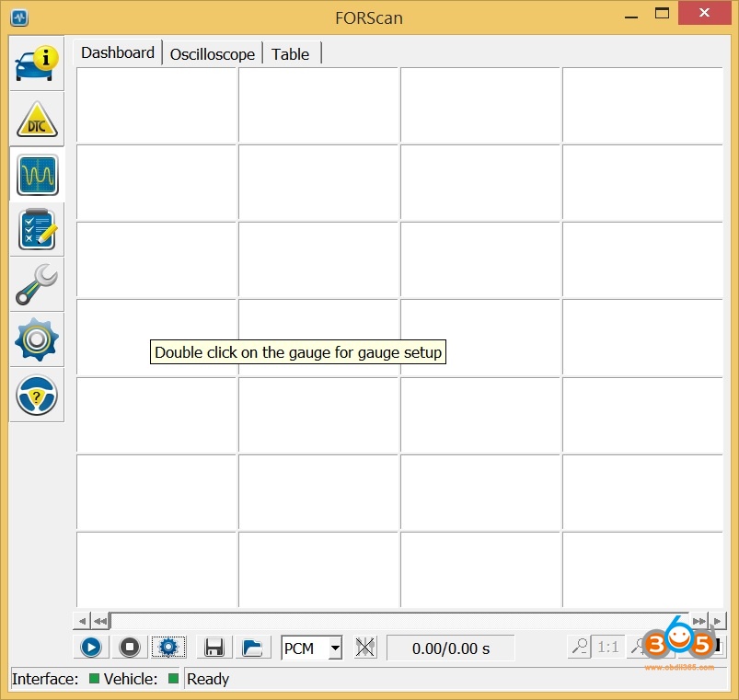Step timeline forward with right arrow
The height and width of the screenshot is (700, 739).
(x=717, y=621)
